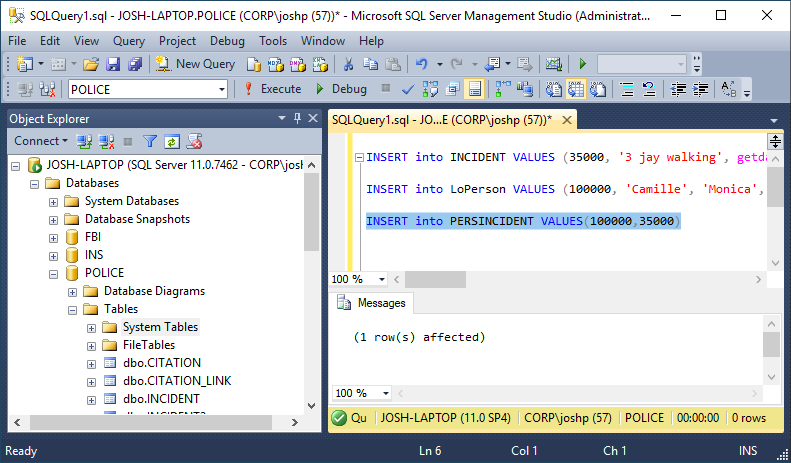This screenshot has height=463, width=791.
Task: Click the Open File folder icon
Action: click(x=91, y=64)
